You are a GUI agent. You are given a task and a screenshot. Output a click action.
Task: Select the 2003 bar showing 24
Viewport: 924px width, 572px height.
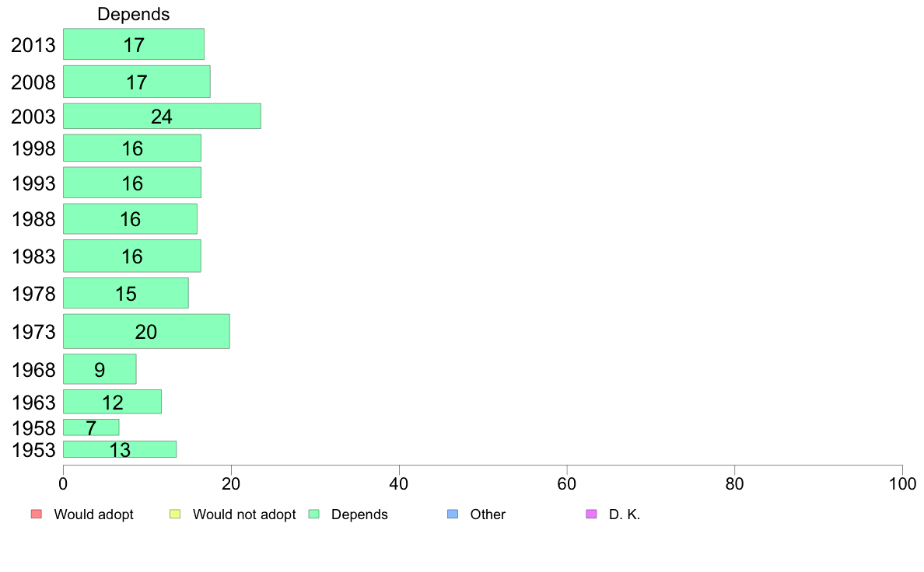tap(162, 116)
